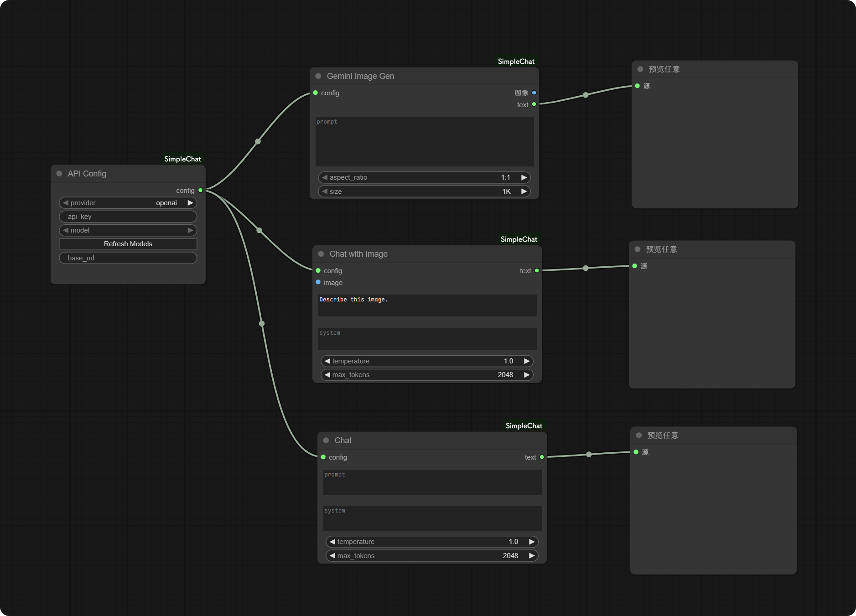The height and width of the screenshot is (616, 856).
Task: Click the Refresh Models button
Action: [x=128, y=244]
